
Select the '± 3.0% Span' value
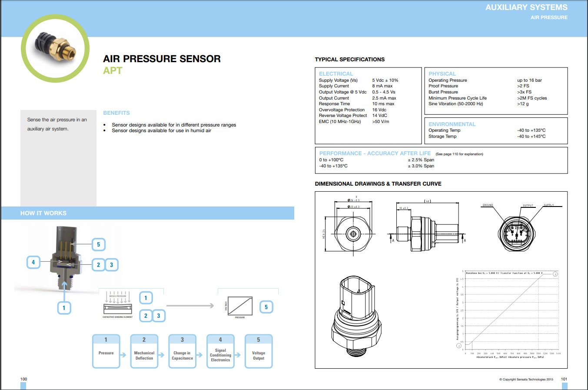[421, 166]
